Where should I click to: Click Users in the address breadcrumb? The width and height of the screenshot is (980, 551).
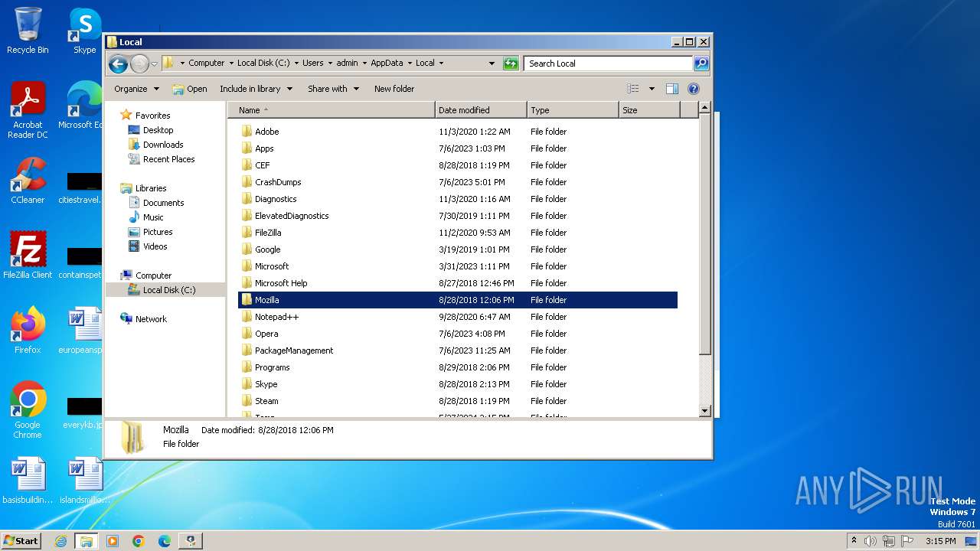[x=312, y=64]
